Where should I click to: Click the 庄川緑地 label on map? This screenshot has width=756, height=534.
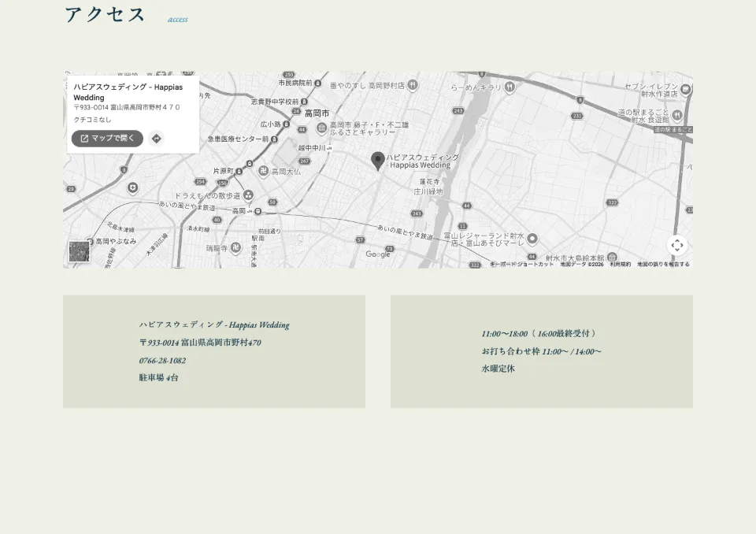[x=428, y=191]
